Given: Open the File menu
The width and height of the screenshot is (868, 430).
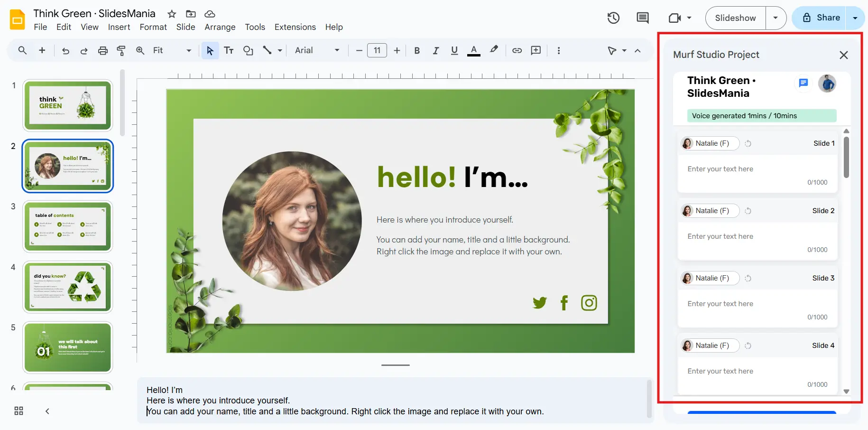Looking at the screenshot, I should (x=40, y=27).
